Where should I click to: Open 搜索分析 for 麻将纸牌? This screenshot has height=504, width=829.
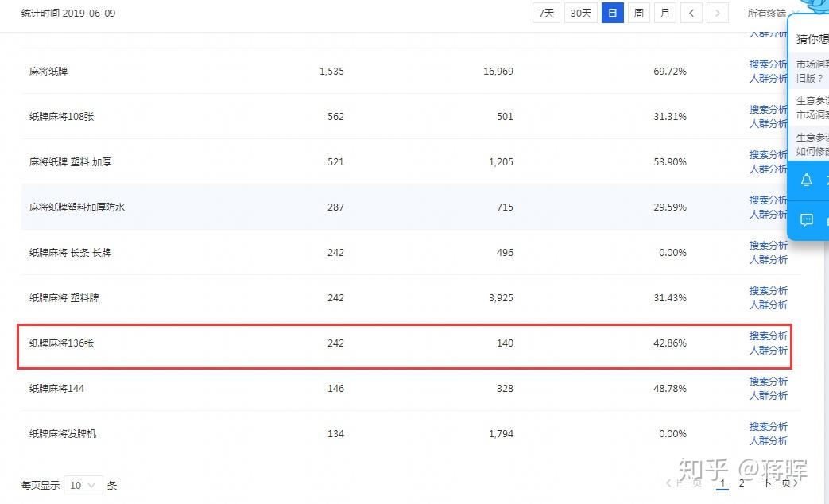pyautogui.click(x=769, y=64)
